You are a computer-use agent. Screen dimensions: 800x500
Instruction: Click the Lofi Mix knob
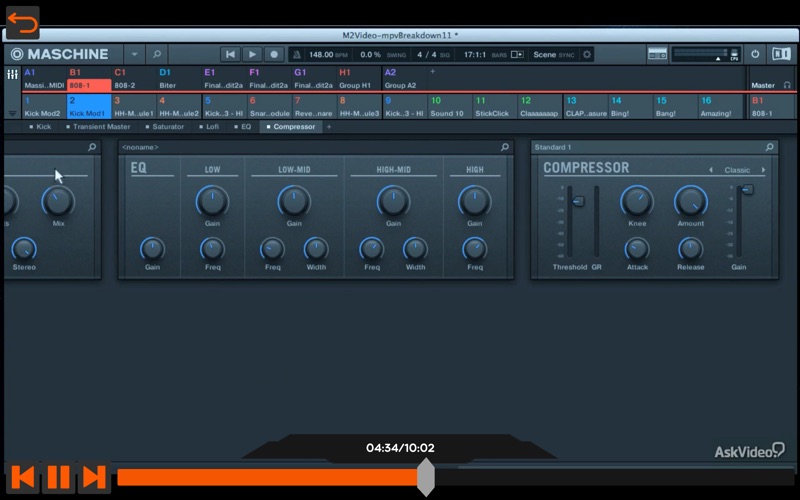pyautogui.click(x=58, y=201)
